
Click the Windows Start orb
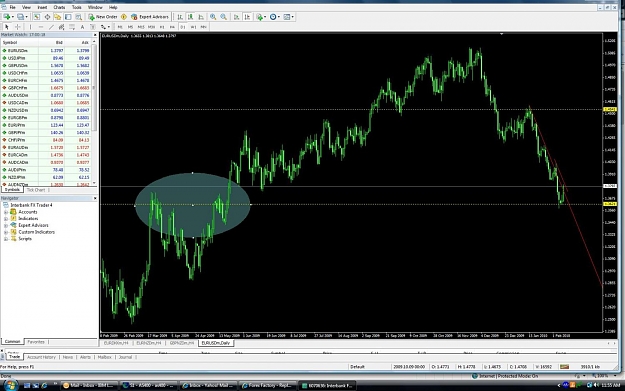click(10, 385)
